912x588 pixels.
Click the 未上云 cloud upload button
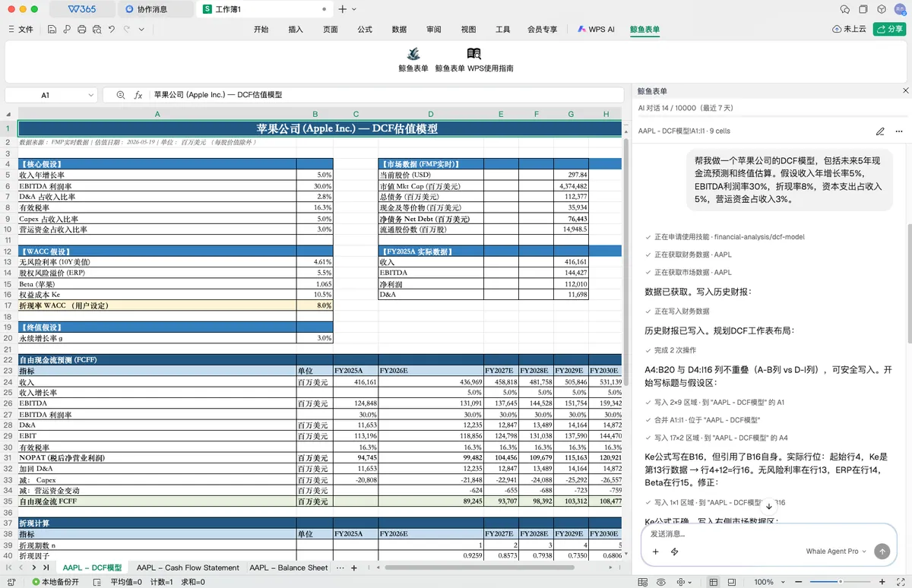pyautogui.click(x=849, y=30)
